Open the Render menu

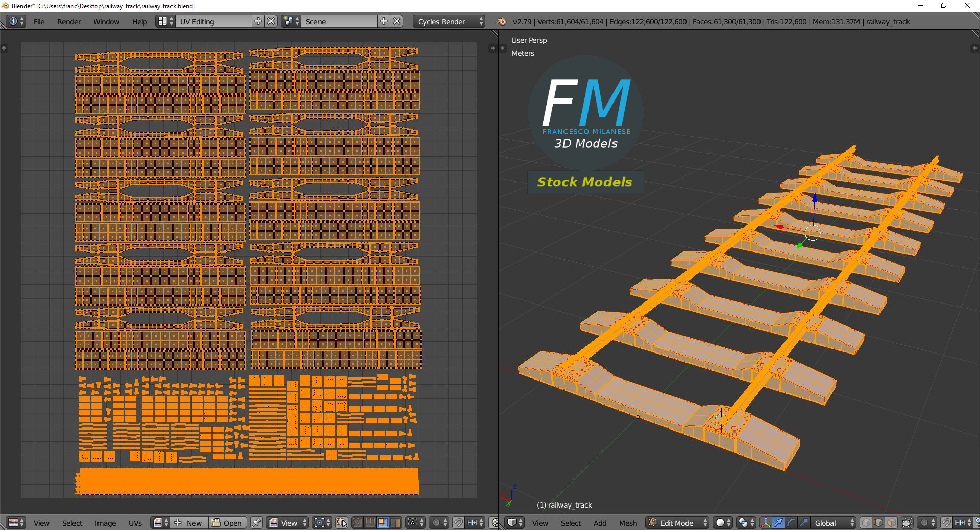coord(69,21)
